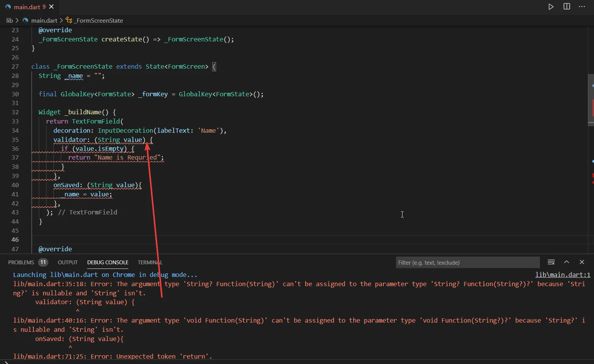Click the editor vertical scrollbar thumb
The height and width of the screenshot is (364, 594).
click(x=591, y=99)
